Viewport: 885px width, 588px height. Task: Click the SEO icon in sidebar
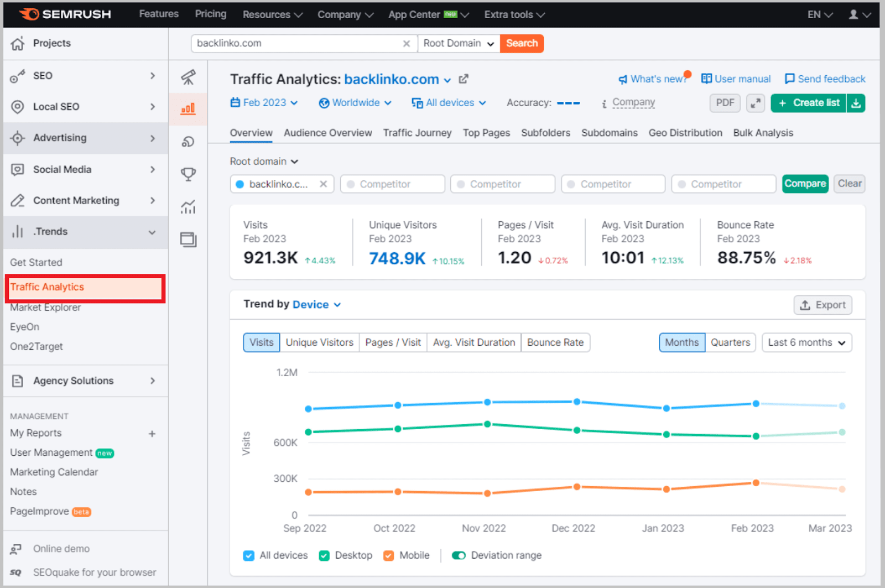point(18,76)
